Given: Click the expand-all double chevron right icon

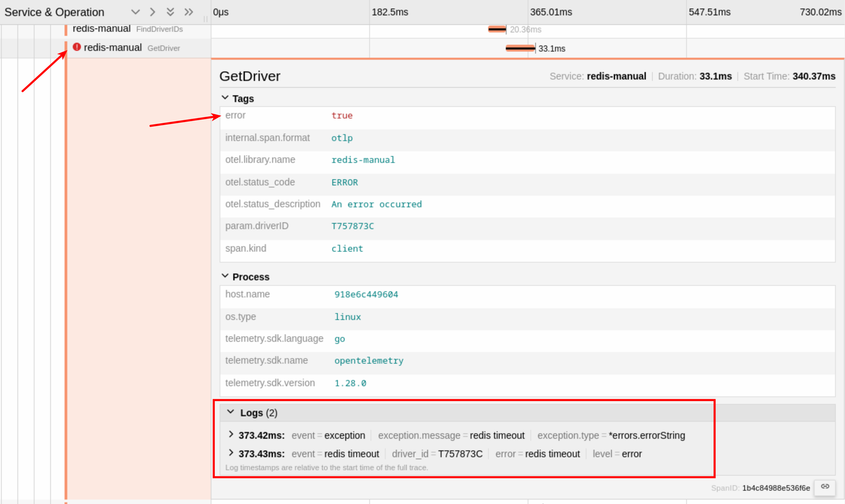Looking at the screenshot, I should [x=189, y=12].
